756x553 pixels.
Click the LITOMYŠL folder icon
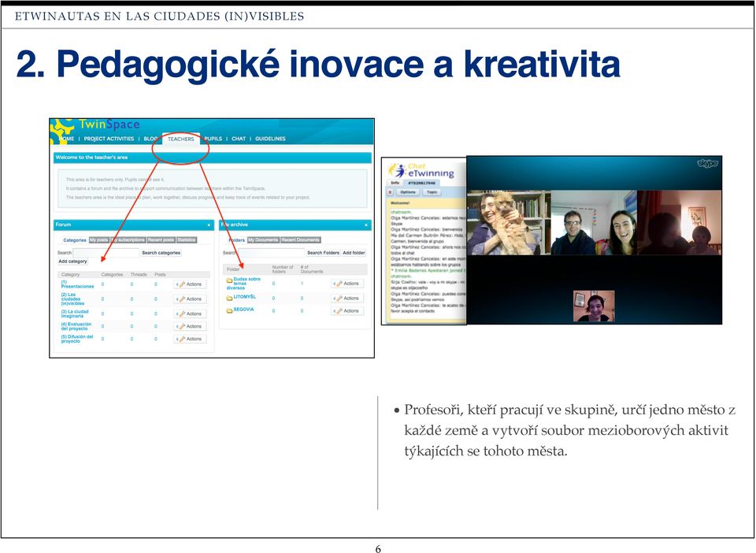point(229,298)
